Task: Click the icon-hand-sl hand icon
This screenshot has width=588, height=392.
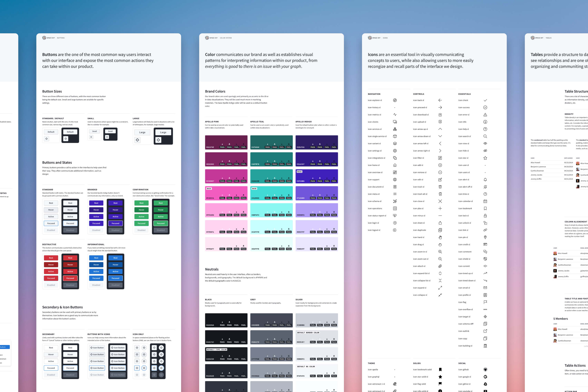Action: [440, 237]
